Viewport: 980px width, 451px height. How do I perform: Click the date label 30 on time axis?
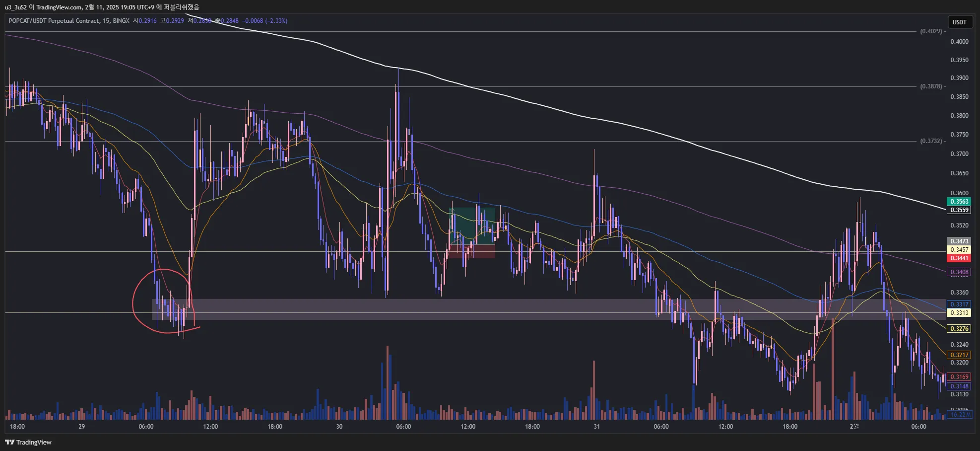click(x=339, y=427)
